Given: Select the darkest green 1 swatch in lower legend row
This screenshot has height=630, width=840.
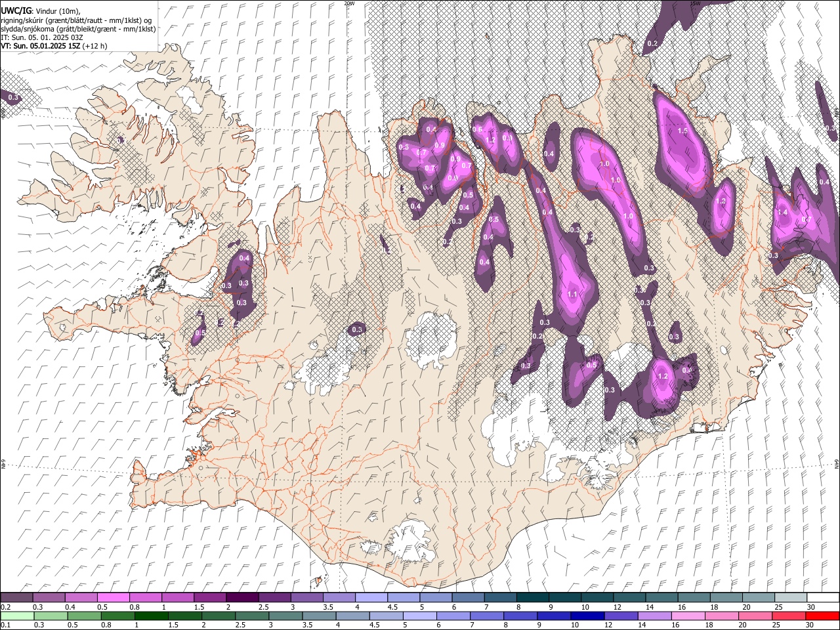Looking at the screenshot, I should click(x=151, y=616).
